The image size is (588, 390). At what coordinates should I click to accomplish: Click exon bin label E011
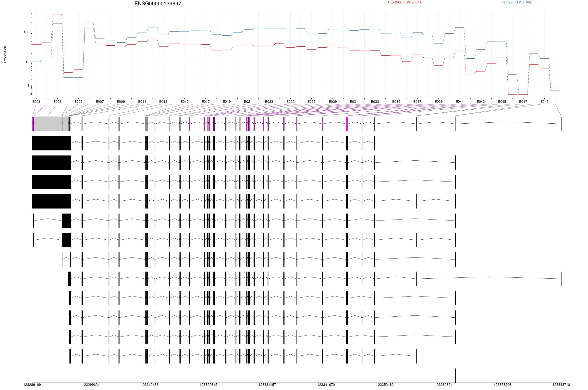coord(142,102)
